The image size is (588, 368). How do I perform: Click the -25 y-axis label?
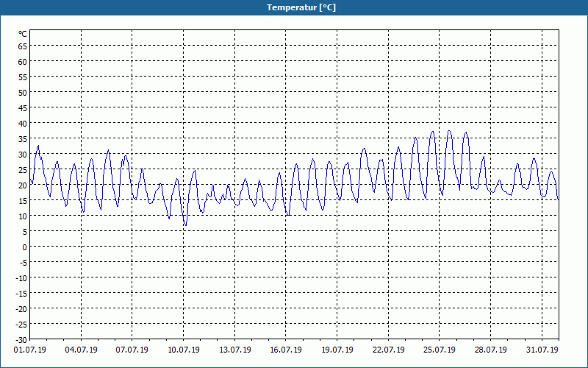21,324
